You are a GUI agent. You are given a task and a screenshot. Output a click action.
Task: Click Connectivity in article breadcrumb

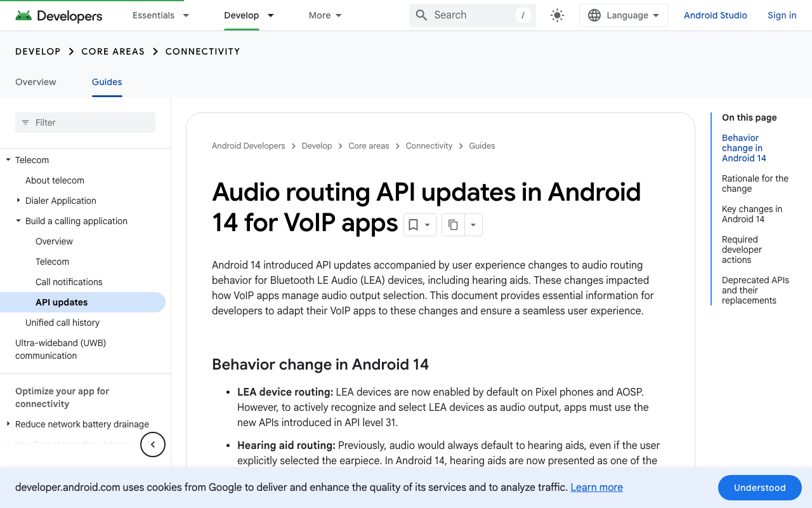tap(429, 146)
